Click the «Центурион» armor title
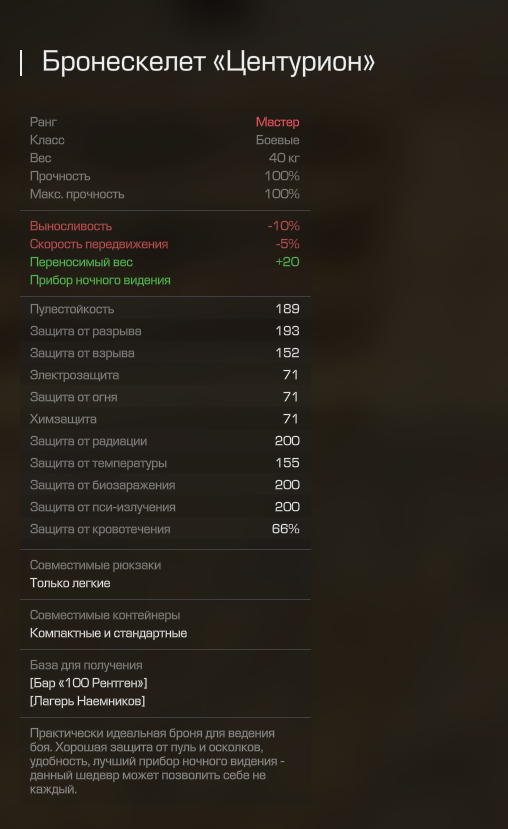508x829 pixels. pos(208,62)
